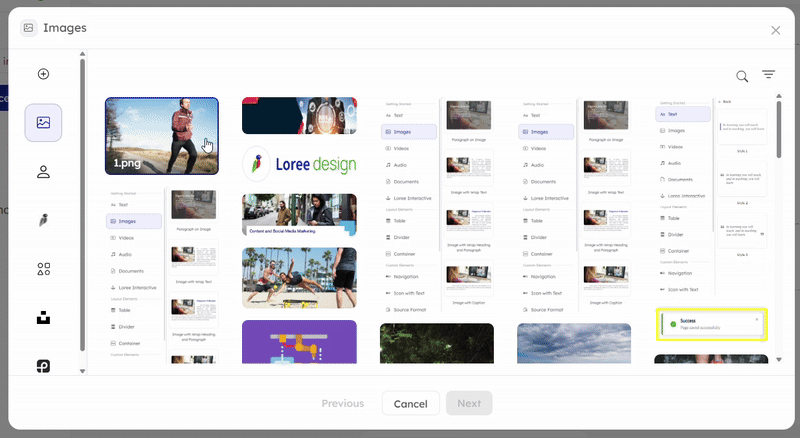Open the Unsplash sidebar icon

[x=43, y=318]
